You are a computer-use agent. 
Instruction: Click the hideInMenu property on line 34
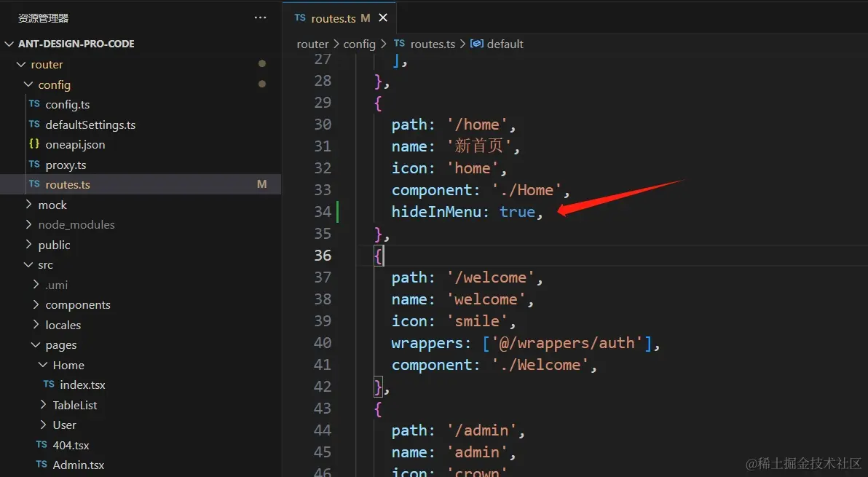pyautogui.click(x=436, y=211)
